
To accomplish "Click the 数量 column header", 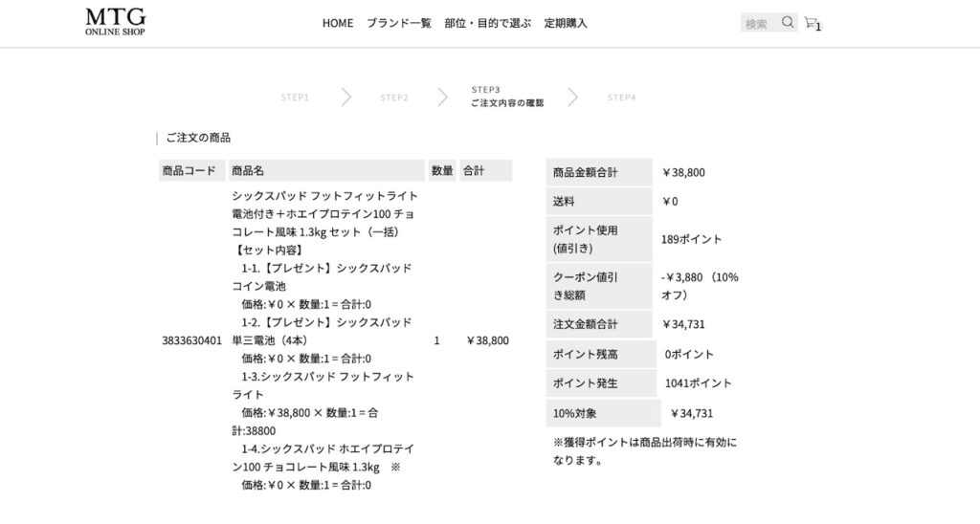I will (x=442, y=170).
